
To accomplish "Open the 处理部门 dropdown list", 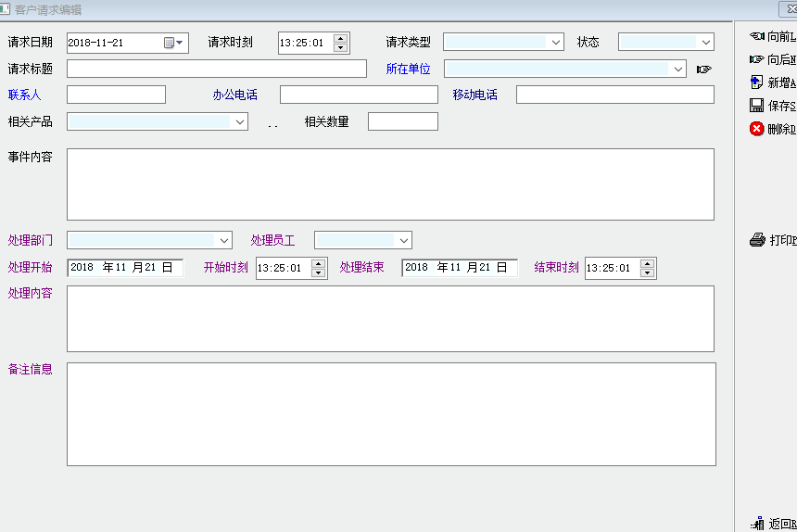I will click(223, 240).
